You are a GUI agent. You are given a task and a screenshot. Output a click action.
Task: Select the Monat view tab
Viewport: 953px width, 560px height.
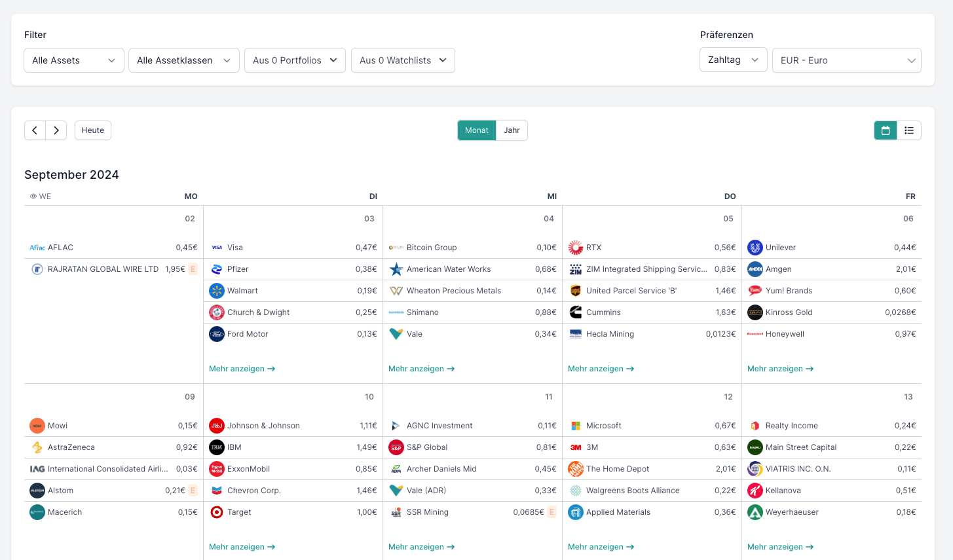click(x=477, y=130)
